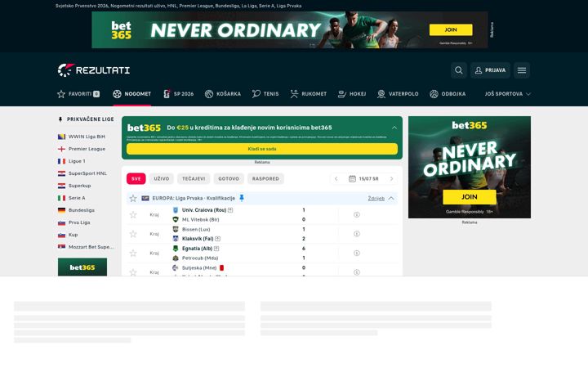
Task: Open the Ždrijeb link
Action: tap(376, 198)
